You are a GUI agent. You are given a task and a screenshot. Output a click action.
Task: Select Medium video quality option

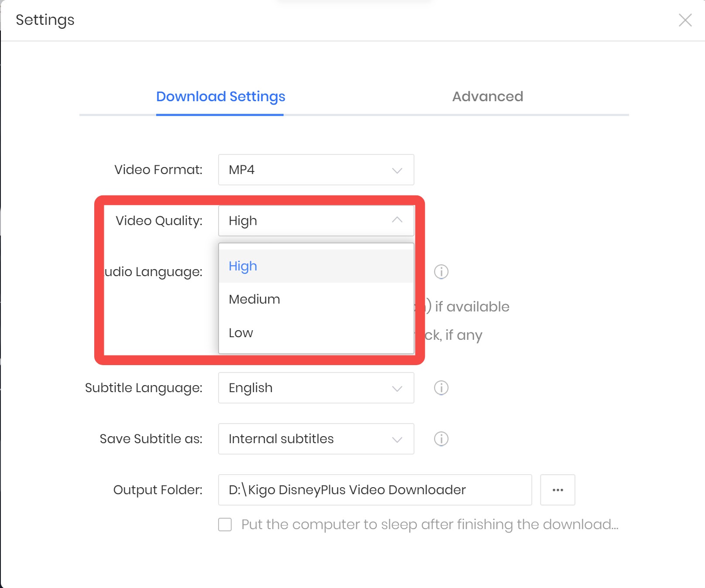pyautogui.click(x=316, y=299)
